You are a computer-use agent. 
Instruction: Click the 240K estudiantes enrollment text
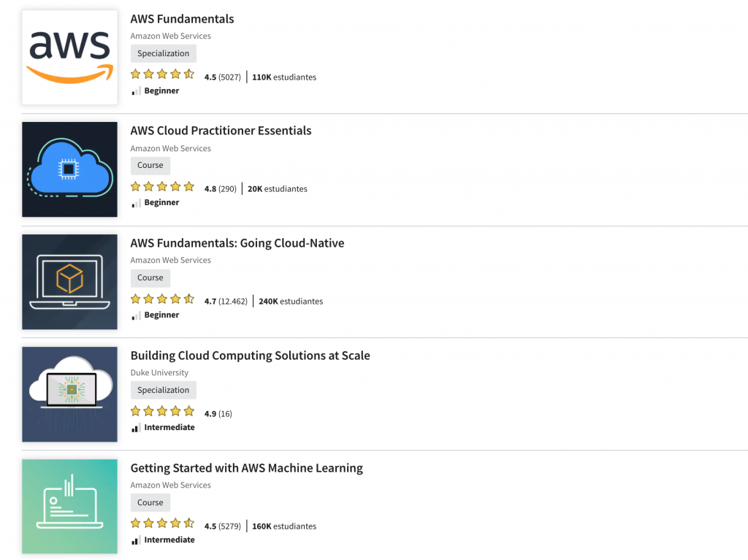click(x=291, y=301)
